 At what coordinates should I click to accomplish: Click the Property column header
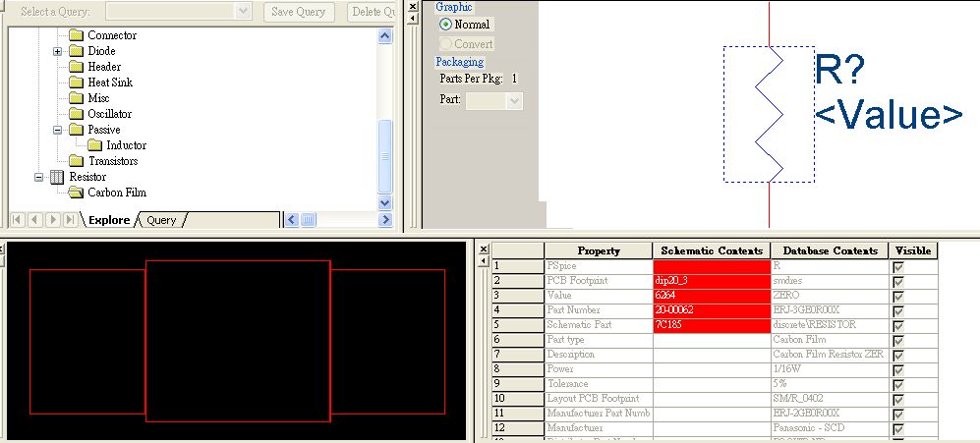pyautogui.click(x=599, y=250)
